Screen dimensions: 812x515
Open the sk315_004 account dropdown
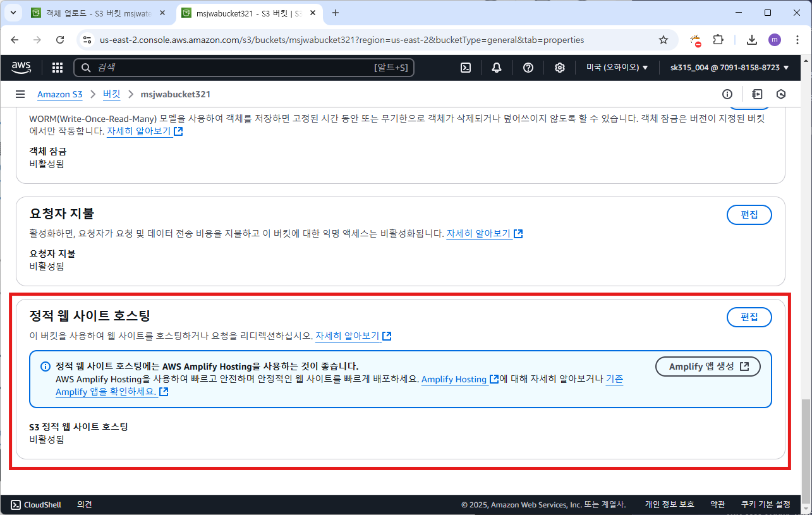[x=730, y=68]
